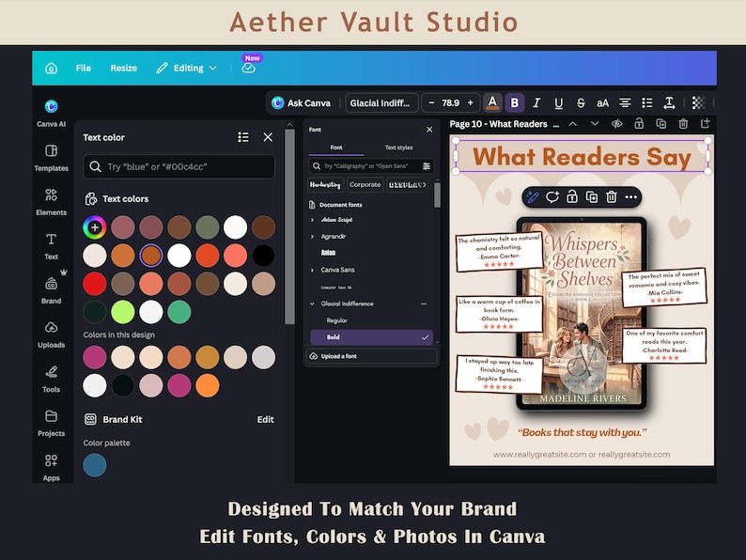
Task: Switch Text color panel to list view icon
Action: (243, 137)
